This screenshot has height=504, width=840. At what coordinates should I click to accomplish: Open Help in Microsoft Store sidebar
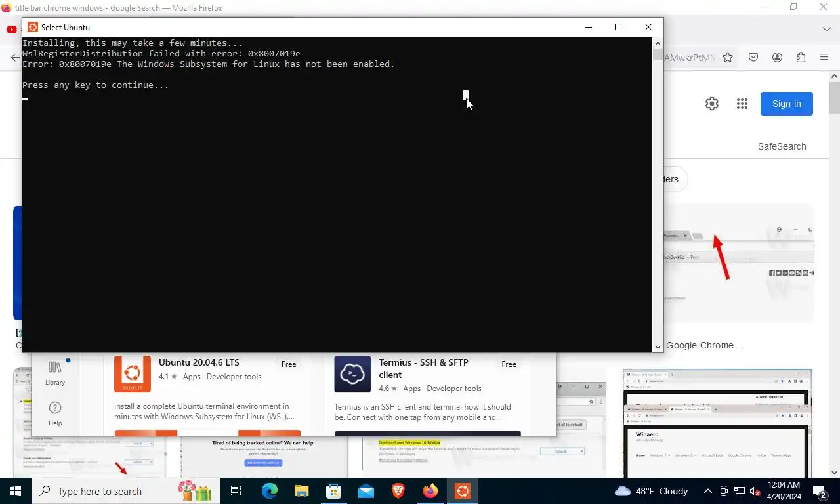tap(55, 413)
